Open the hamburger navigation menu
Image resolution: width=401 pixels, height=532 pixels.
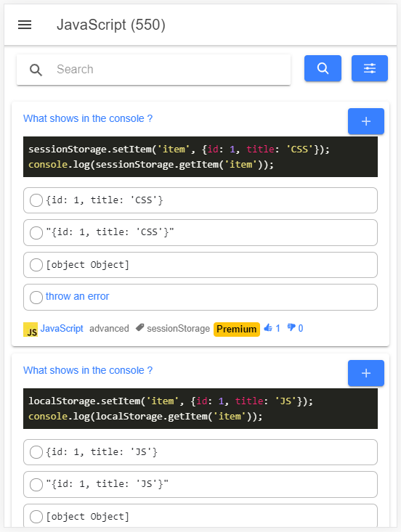pos(25,25)
